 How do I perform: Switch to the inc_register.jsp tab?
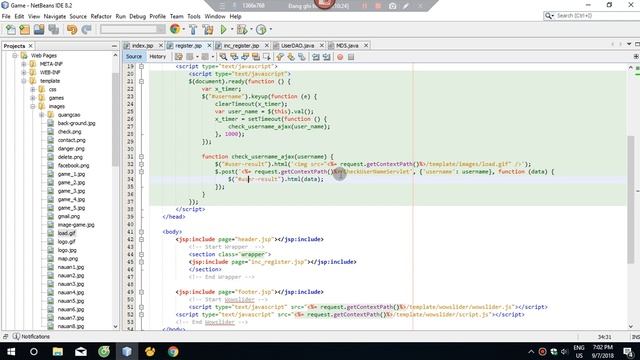point(241,45)
